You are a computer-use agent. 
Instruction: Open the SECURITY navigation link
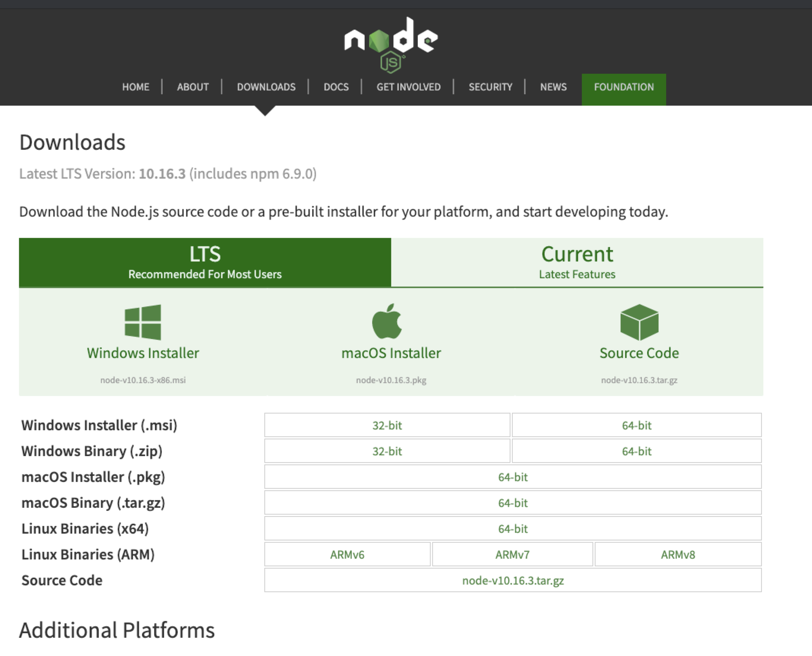coord(490,87)
